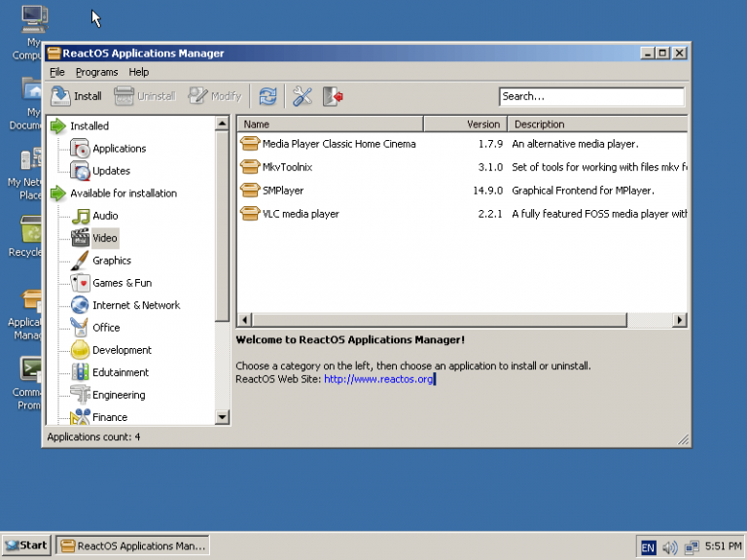Open the Installed tree node
The width and height of the screenshot is (747, 560).
(89, 126)
